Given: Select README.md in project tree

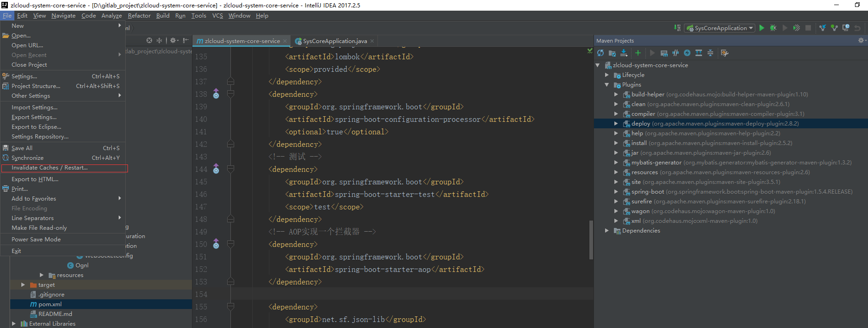Looking at the screenshot, I should click(x=101, y=314).
